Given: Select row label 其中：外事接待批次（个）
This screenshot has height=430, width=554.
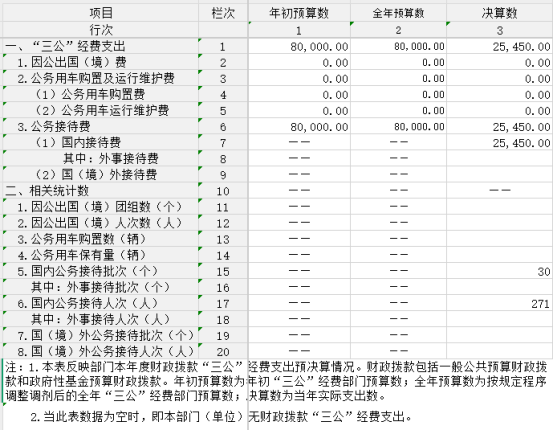Looking at the screenshot, I should pyautogui.click(x=101, y=287).
